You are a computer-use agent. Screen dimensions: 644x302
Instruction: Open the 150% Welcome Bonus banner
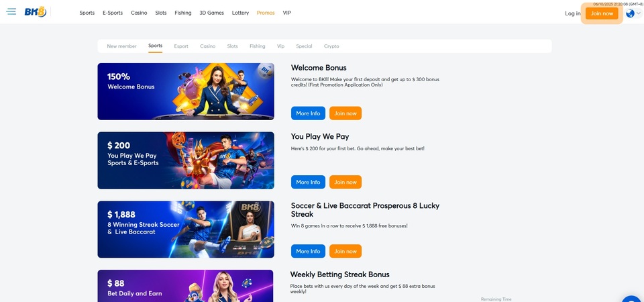click(x=186, y=91)
